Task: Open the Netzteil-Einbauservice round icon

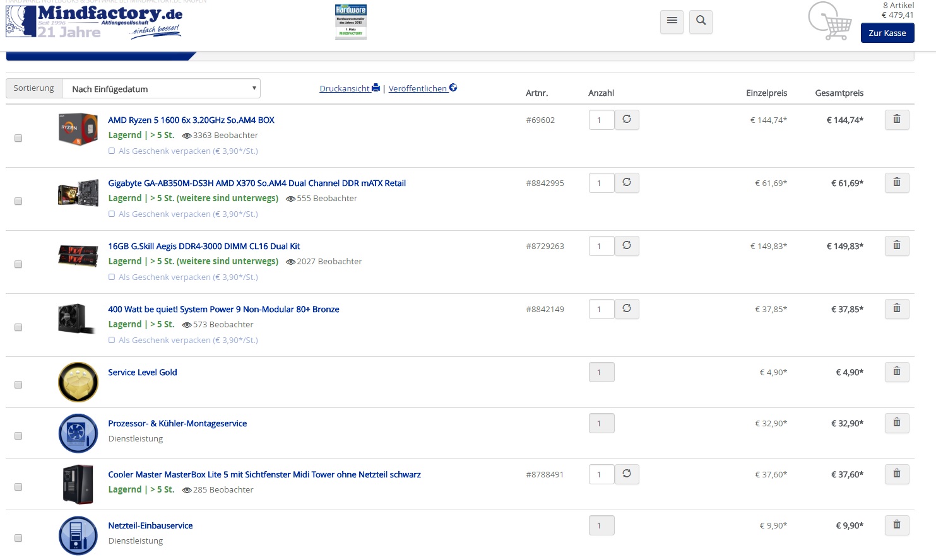Action: click(78, 535)
